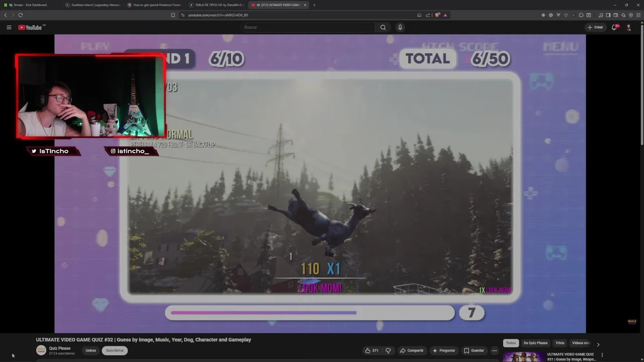
Task: Reload the page with the refresh icon
Action: point(21,15)
